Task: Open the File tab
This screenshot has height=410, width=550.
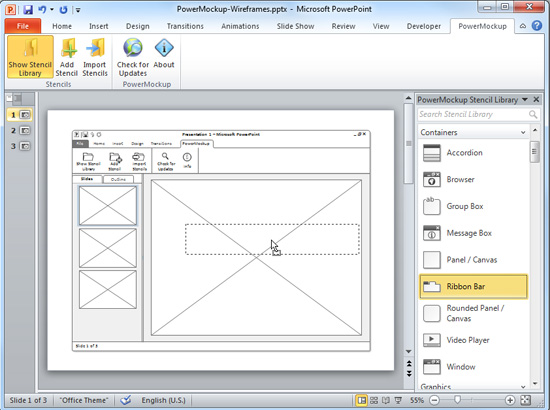Action: (23, 26)
